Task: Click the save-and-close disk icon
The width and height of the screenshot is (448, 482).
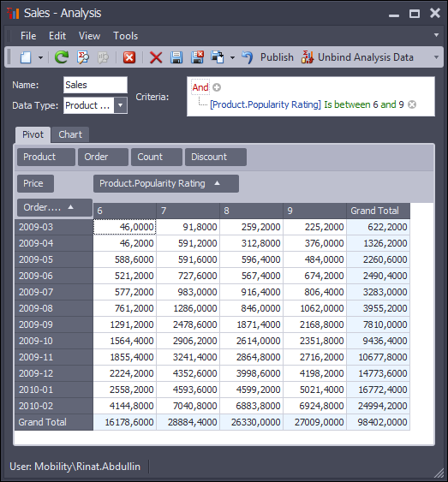Action: tap(197, 57)
